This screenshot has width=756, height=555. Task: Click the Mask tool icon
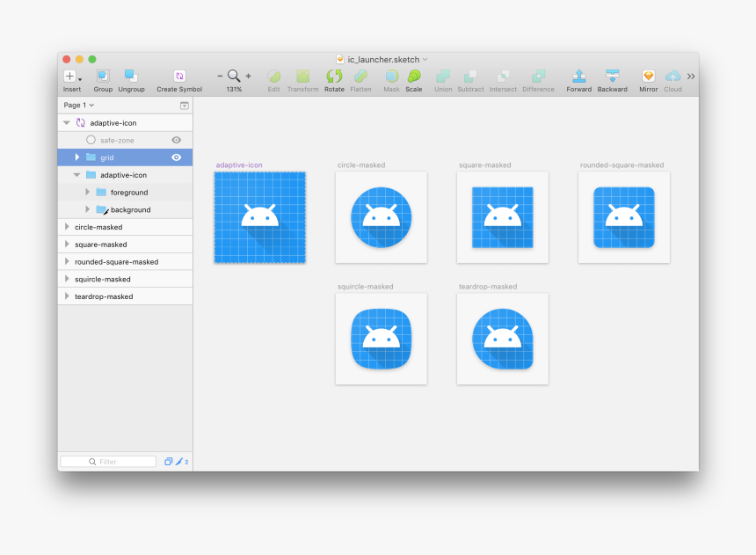coord(391,77)
